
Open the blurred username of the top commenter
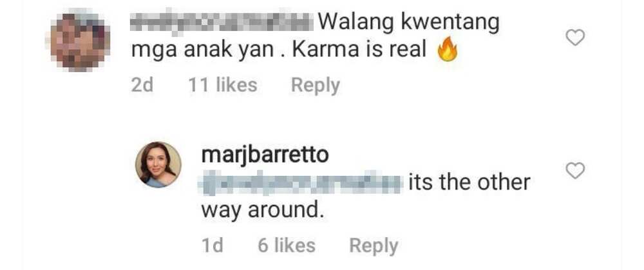(x=222, y=23)
